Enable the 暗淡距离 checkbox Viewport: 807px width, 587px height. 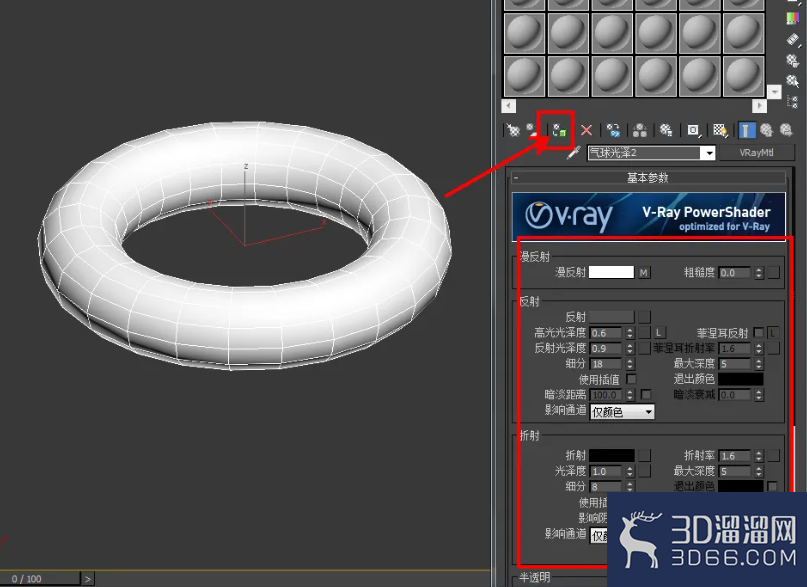tap(646, 395)
